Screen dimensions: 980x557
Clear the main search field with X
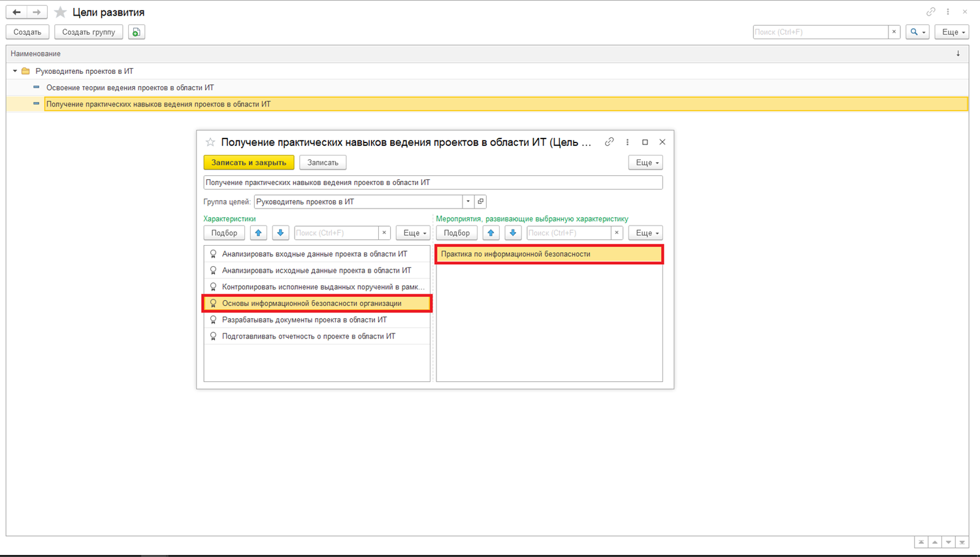894,32
